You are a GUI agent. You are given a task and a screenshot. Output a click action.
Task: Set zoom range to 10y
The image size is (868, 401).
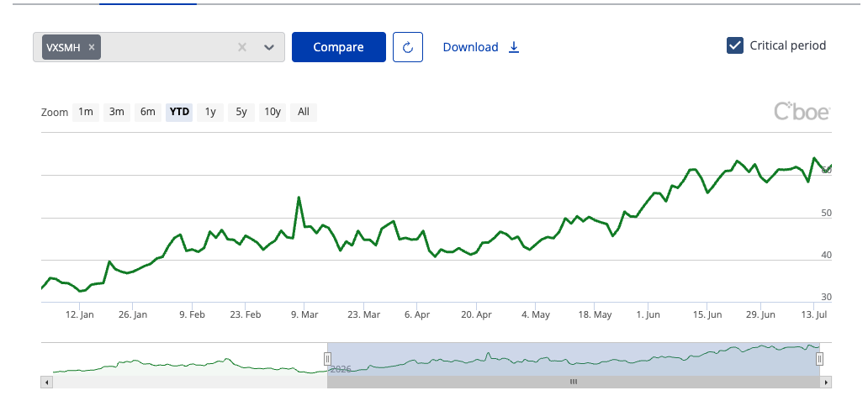[273, 112]
